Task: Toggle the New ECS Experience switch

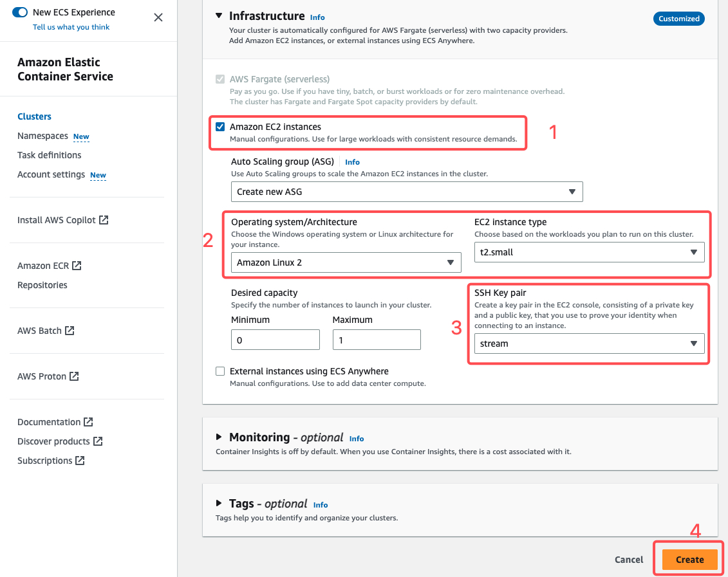Action: [20, 12]
